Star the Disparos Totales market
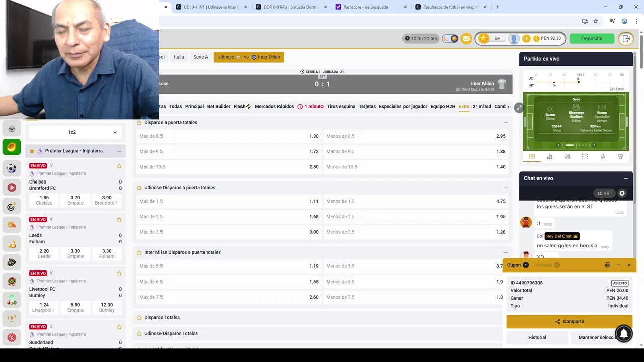Viewport: 644px width, 362px height. click(x=139, y=318)
